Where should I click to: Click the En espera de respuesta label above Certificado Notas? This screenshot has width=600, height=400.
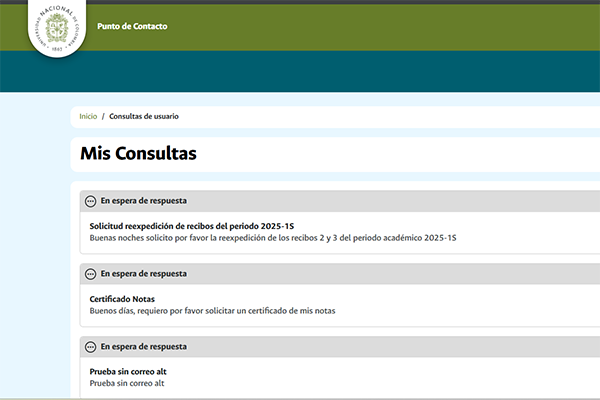143,274
